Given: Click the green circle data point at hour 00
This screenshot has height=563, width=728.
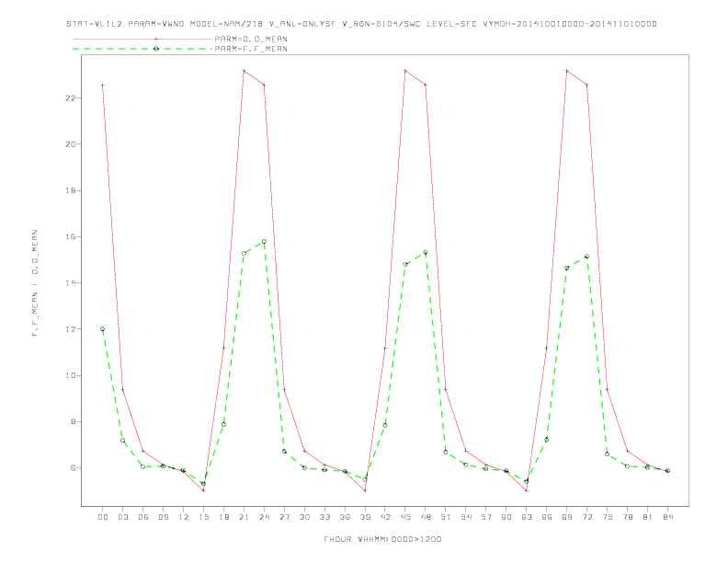Looking at the screenshot, I should click(103, 329).
